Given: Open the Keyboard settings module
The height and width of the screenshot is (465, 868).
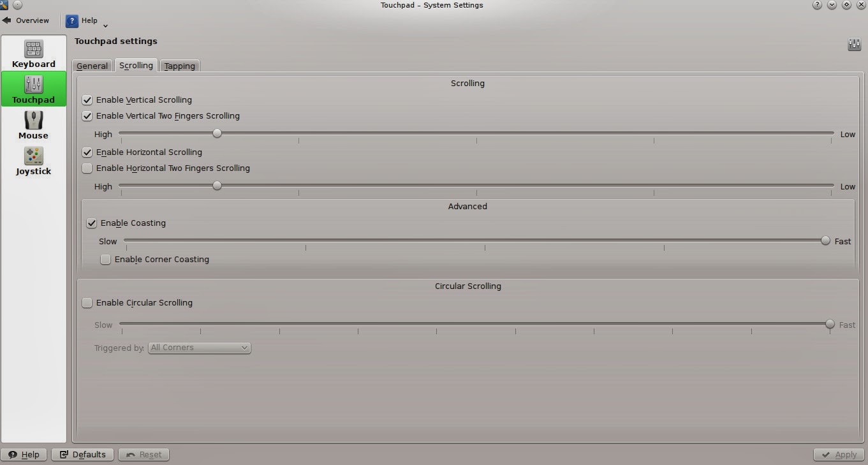Looking at the screenshot, I should pyautogui.click(x=33, y=54).
